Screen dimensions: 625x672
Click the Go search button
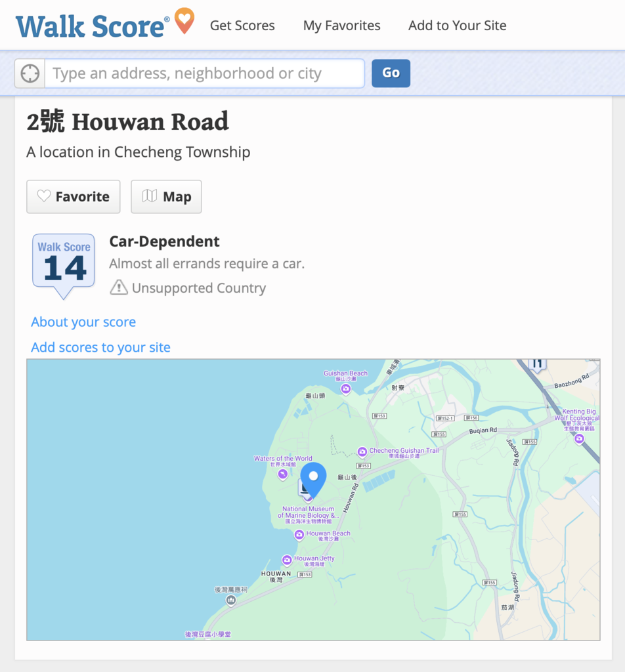pos(391,73)
